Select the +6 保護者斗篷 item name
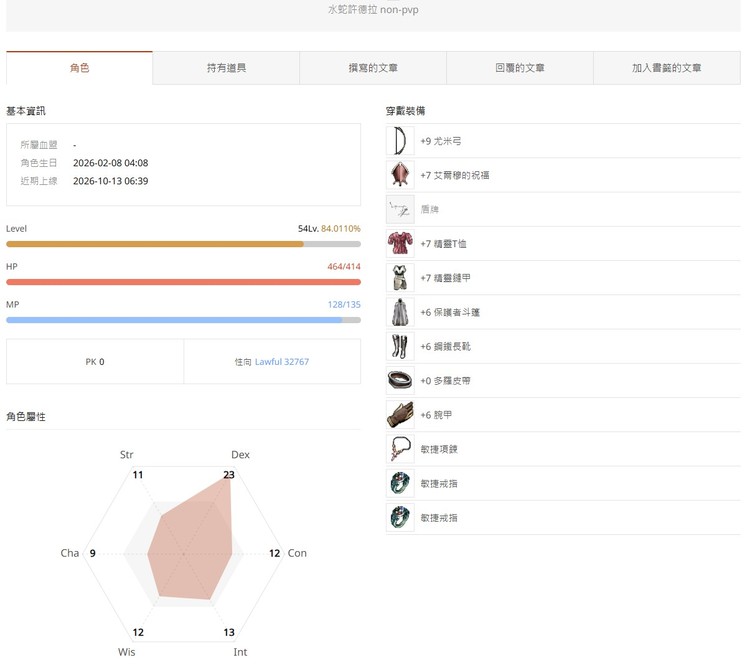 pyautogui.click(x=450, y=312)
